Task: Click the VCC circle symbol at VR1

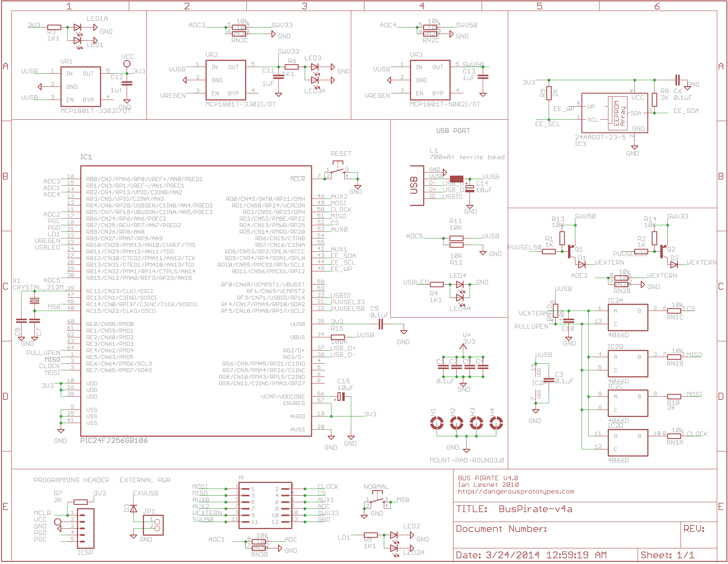Action: (127, 64)
